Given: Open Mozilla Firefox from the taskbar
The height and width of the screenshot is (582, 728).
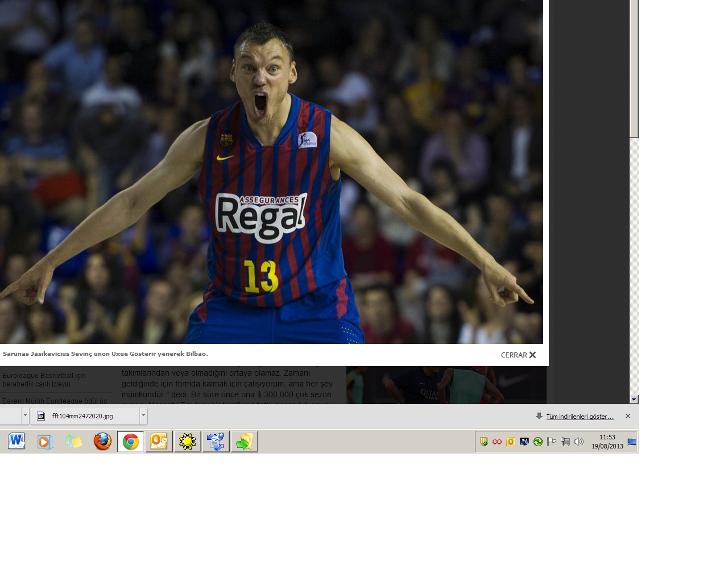Looking at the screenshot, I should [x=102, y=442].
